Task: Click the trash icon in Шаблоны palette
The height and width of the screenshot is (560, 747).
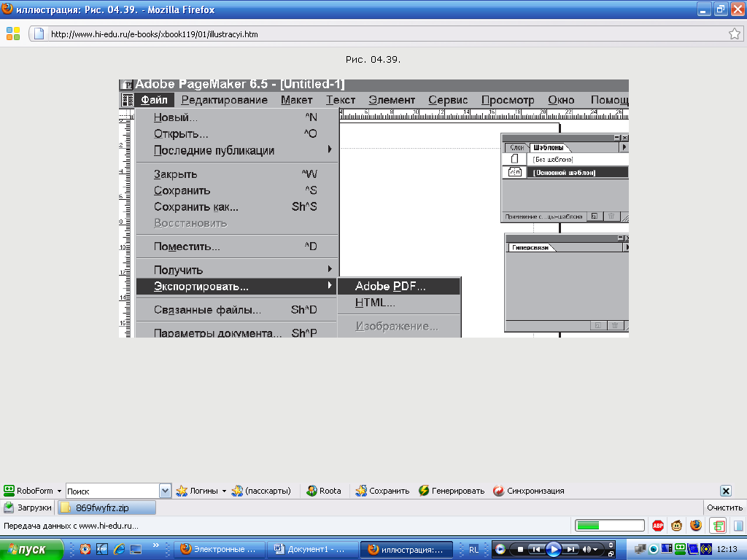Action: point(611,217)
